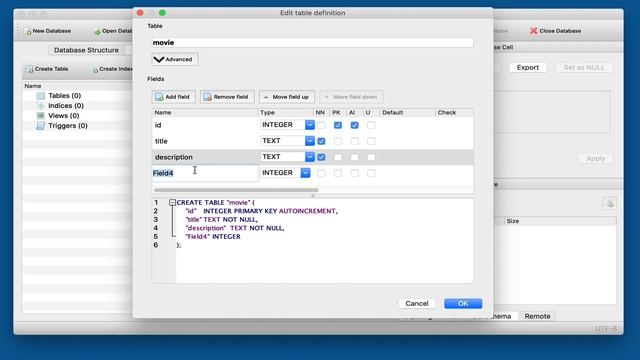Click the Move field down arrow icon
The image size is (640, 360).
click(x=327, y=97)
